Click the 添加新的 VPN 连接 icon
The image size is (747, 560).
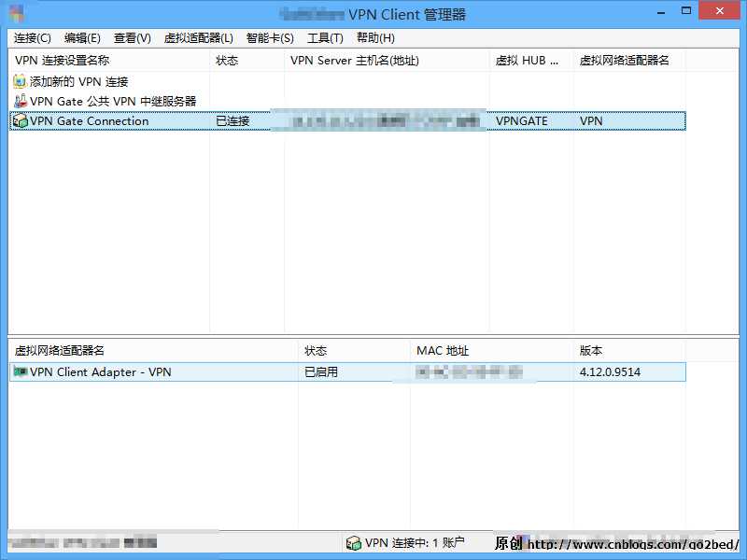[20, 81]
